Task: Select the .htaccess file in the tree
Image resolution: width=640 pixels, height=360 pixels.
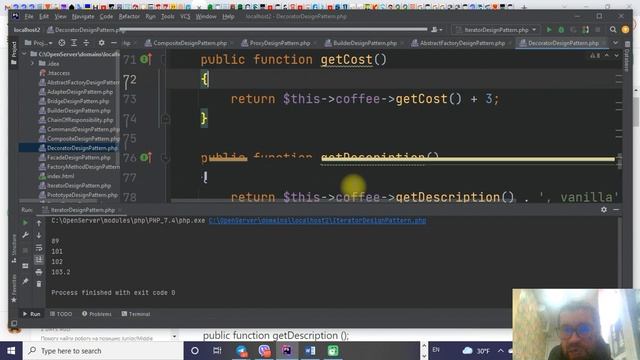Action: click(x=58, y=73)
